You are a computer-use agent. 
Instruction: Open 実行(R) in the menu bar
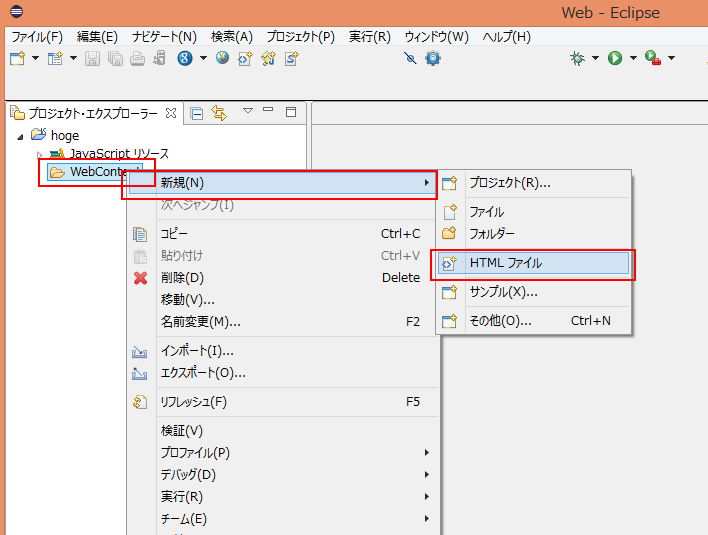370,37
